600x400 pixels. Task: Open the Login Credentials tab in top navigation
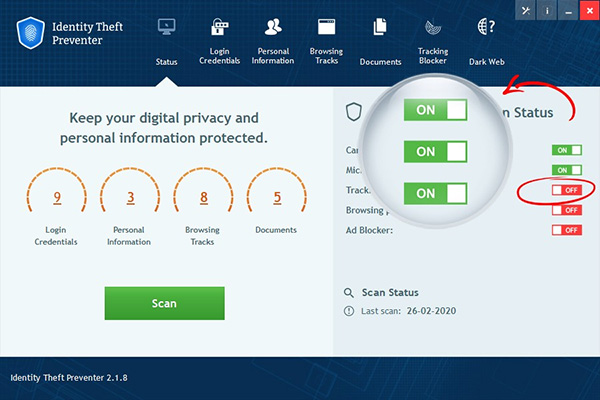[220, 42]
